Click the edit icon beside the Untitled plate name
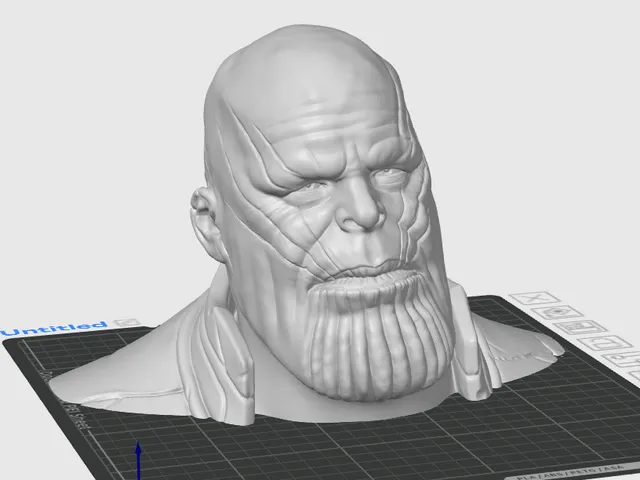 coord(127,322)
